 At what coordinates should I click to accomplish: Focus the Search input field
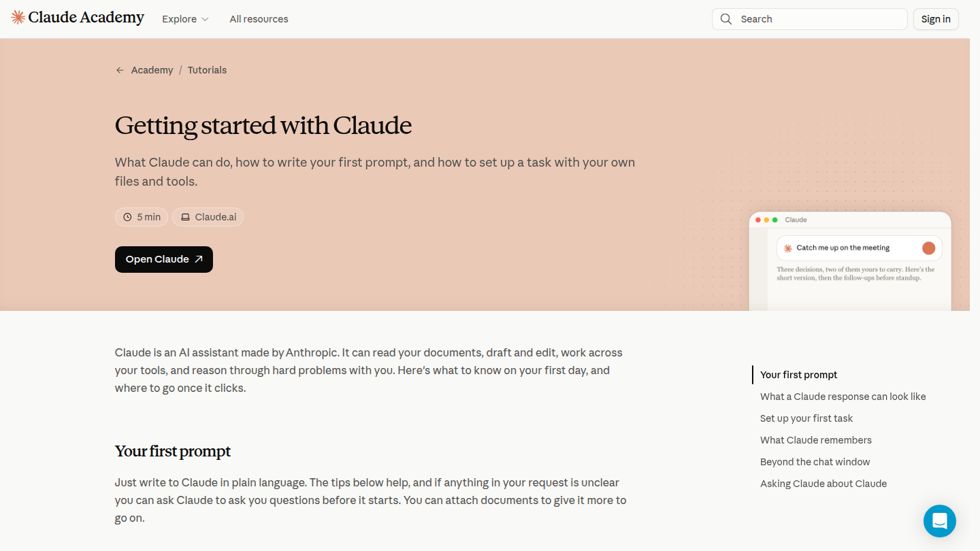(x=810, y=19)
